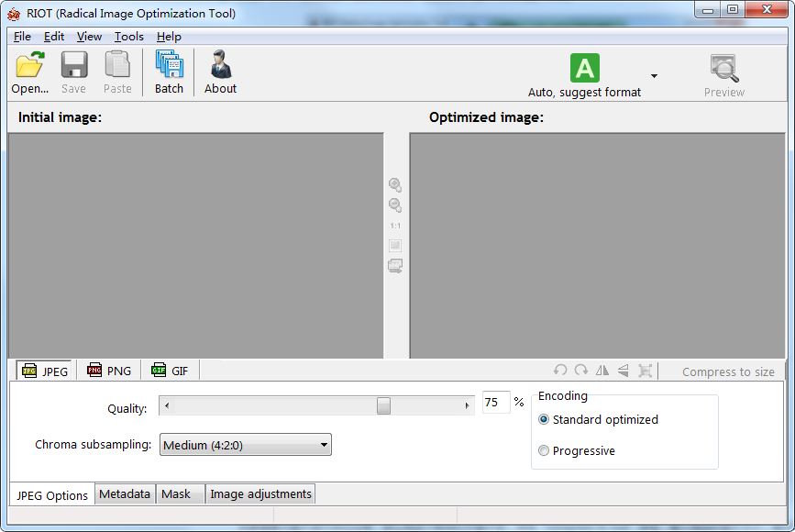The height and width of the screenshot is (532, 795).
Task: Flip image vertically
Action: click(624, 371)
